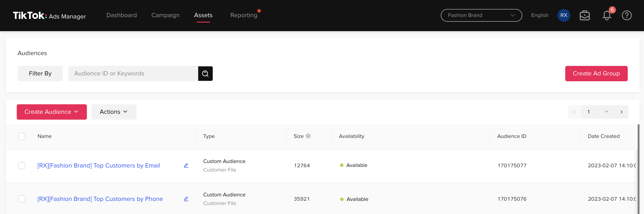
Task: Click the help question mark icon
Action: tap(627, 15)
